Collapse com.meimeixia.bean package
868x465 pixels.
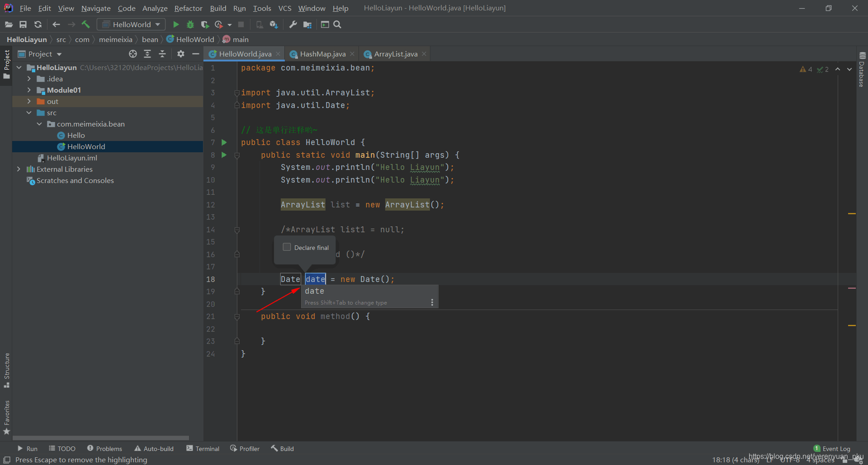pos(39,124)
